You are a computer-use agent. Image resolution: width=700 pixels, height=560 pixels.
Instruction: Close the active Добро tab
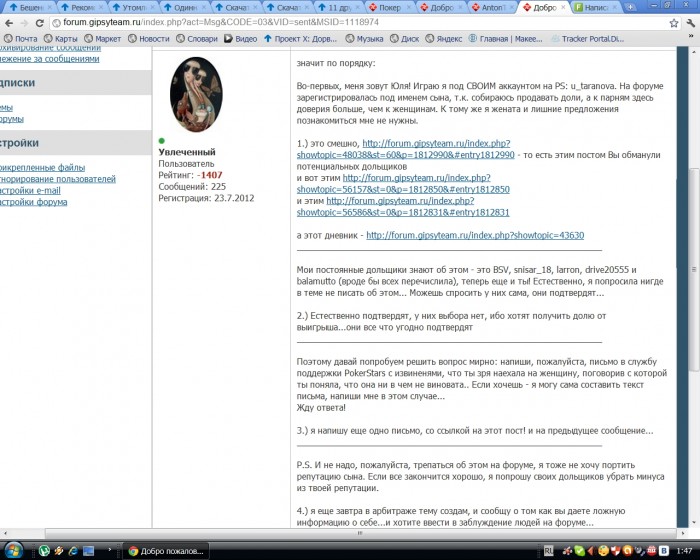(x=562, y=8)
